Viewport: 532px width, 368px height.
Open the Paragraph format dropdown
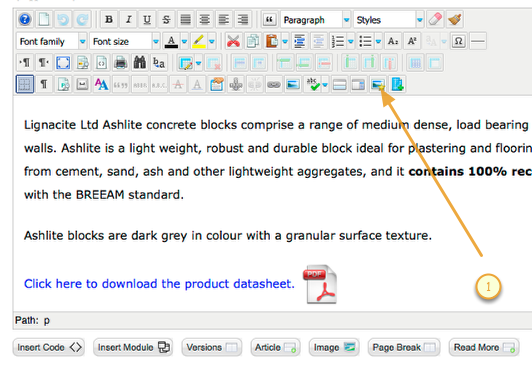[315, 20]
